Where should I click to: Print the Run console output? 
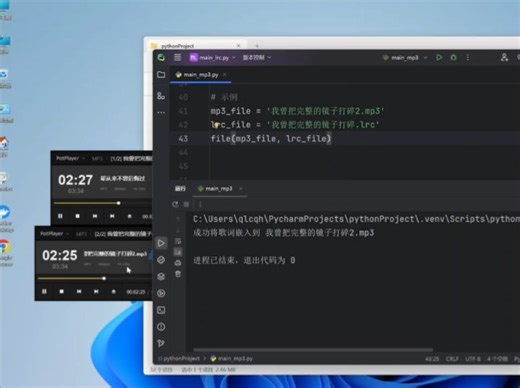(x=178, y=263)
